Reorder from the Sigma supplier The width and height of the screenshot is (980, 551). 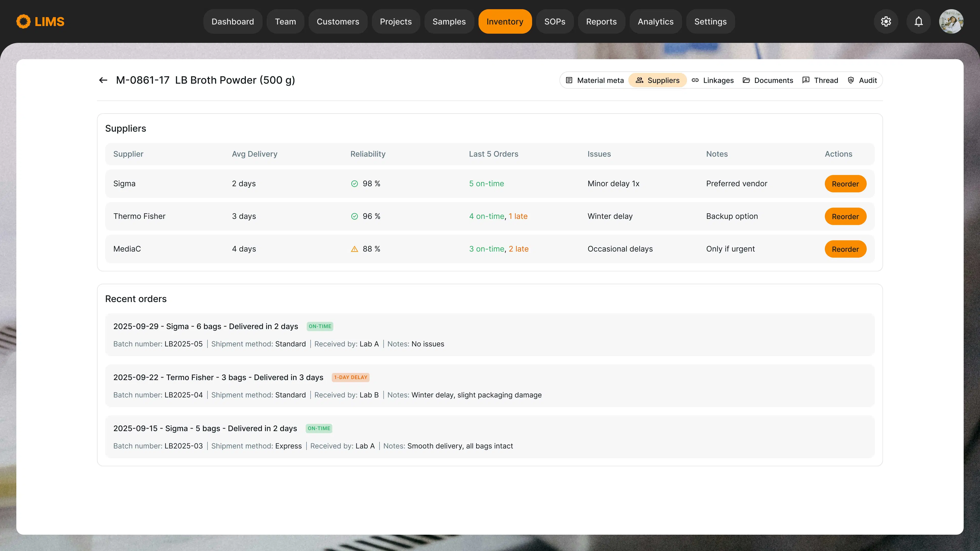pyautogui.click(x=845, y=184)
